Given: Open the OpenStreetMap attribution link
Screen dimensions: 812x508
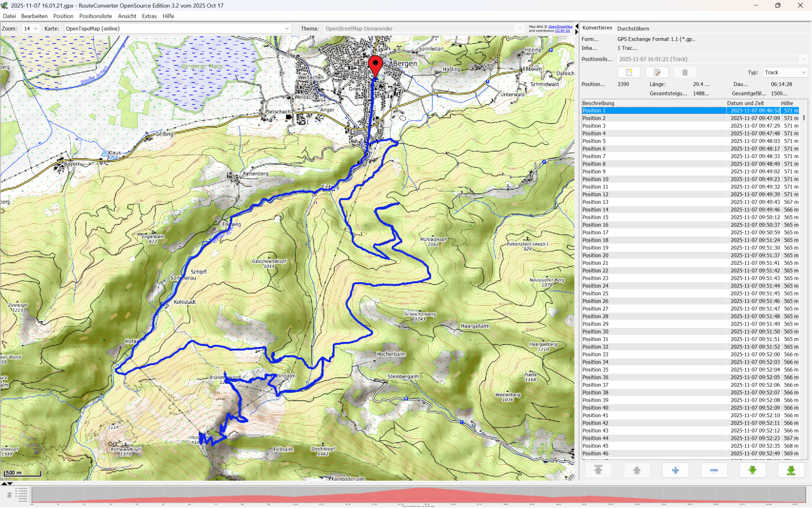Looking at the screenshot, I should pos(560,27).
